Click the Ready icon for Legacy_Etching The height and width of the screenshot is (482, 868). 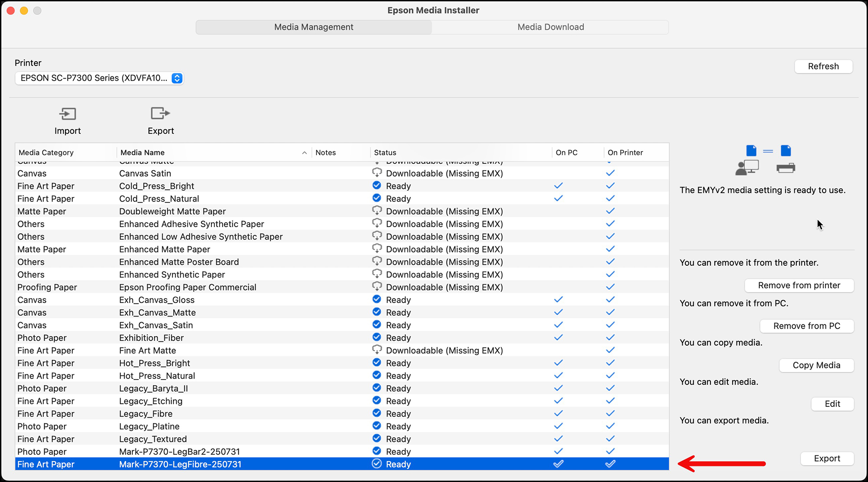[377, 400]
